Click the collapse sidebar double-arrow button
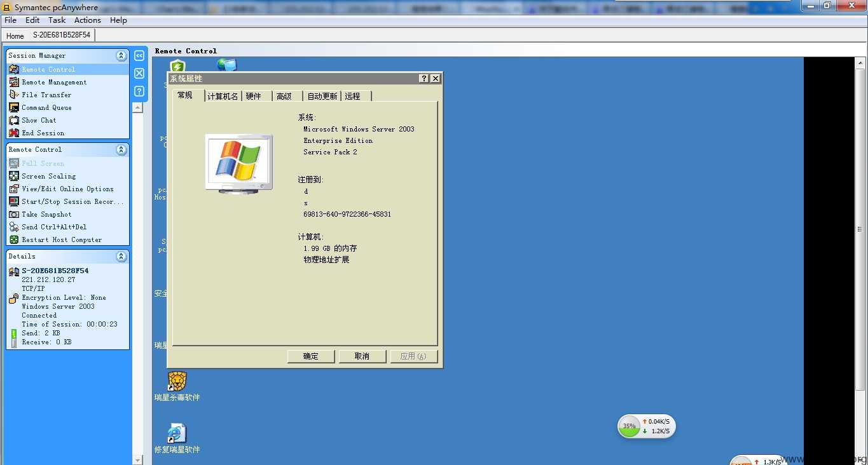 pos(139,56)
